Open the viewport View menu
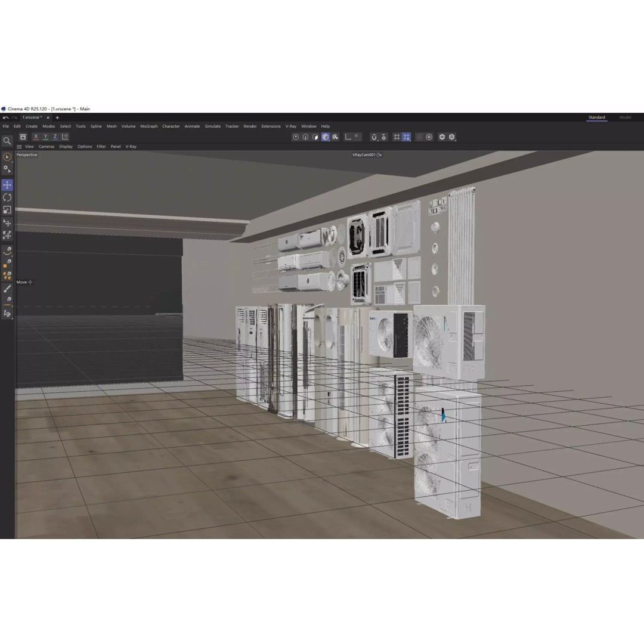The image size is (644, 644). (x=30, y=147)
